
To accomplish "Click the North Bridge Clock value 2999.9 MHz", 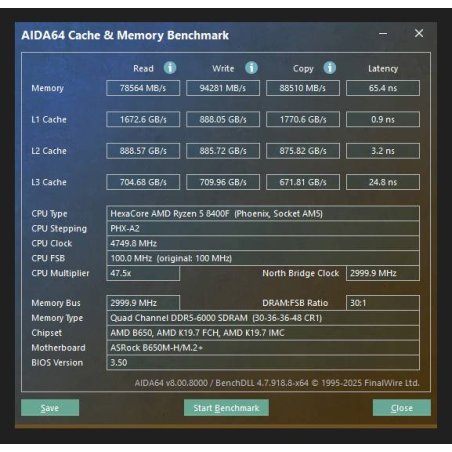I will pos(383,273).
